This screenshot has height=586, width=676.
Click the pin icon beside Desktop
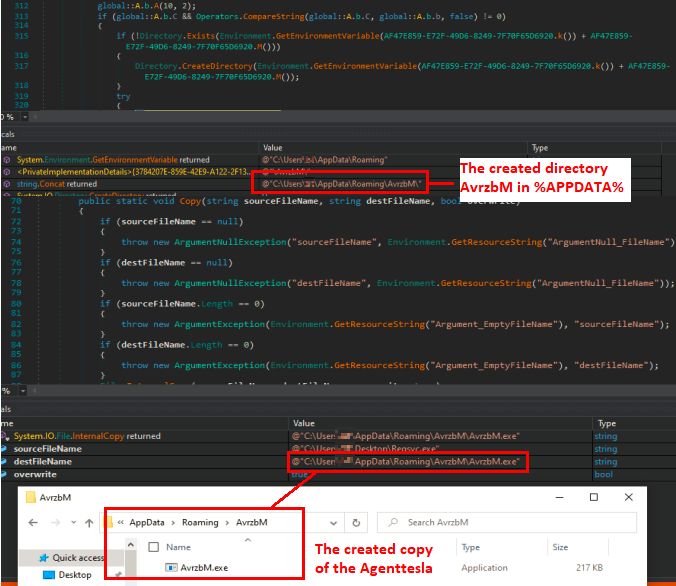click(118, 574)
